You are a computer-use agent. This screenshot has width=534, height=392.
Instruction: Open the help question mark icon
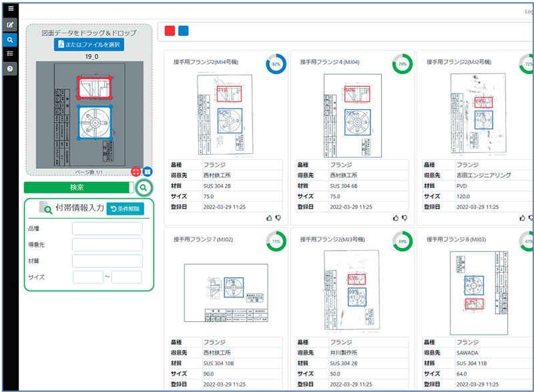tap(10, 69)
